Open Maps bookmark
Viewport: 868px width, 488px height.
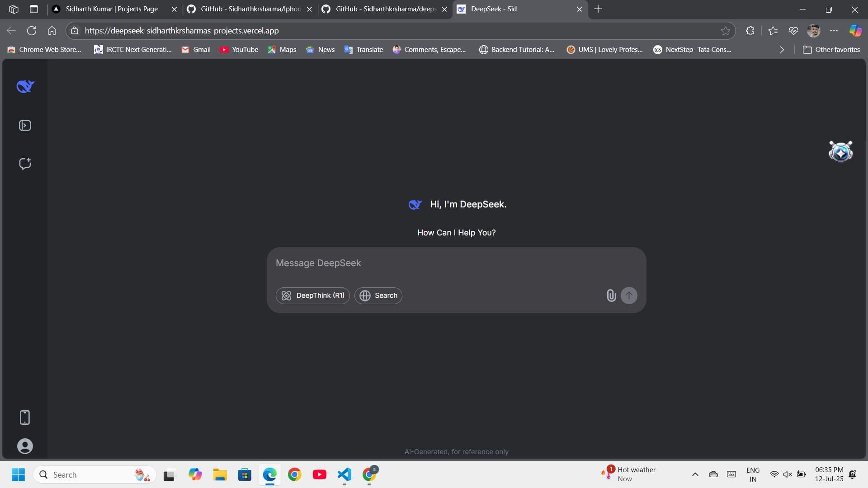[x=282, y=50]
